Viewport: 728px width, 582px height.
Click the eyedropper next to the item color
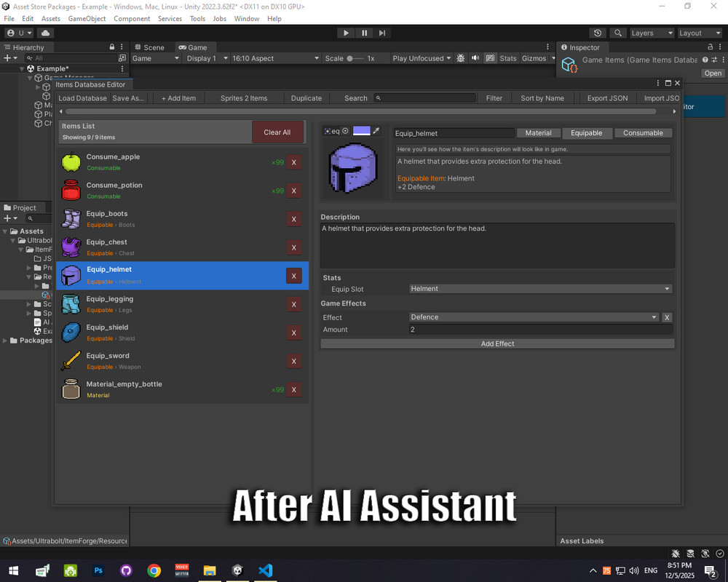point(376,131)
